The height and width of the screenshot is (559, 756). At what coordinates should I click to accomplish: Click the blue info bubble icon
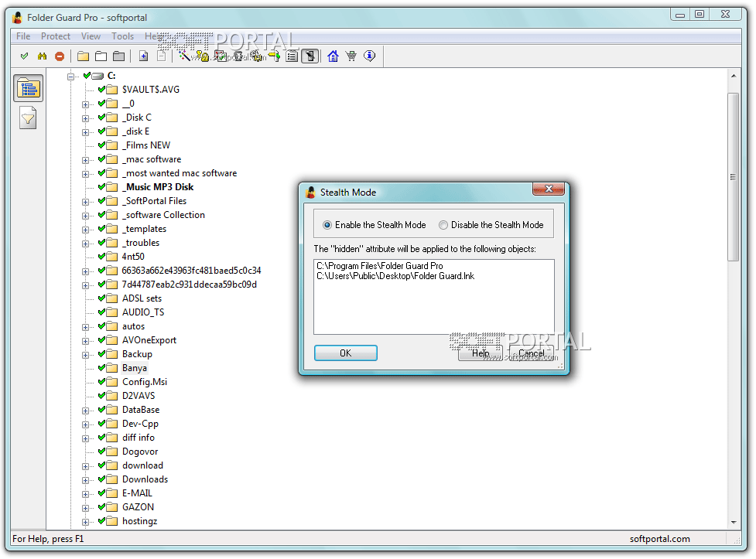click(369, 56)
